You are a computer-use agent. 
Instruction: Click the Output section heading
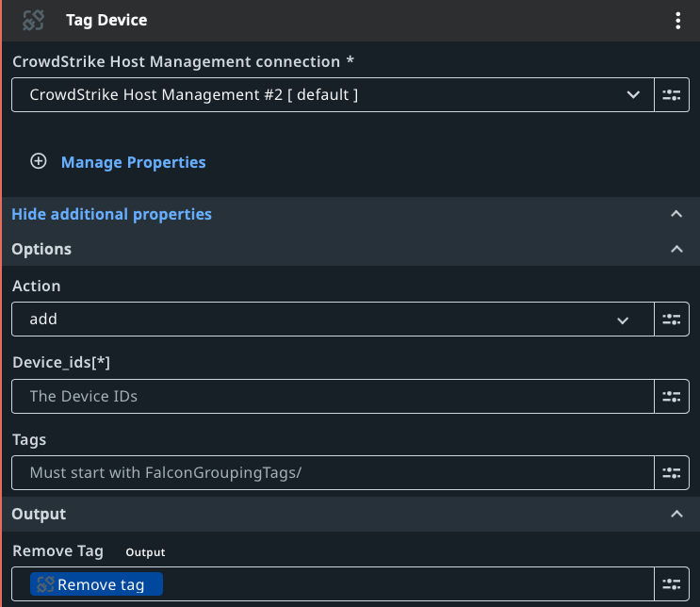(x=39, y=514)
